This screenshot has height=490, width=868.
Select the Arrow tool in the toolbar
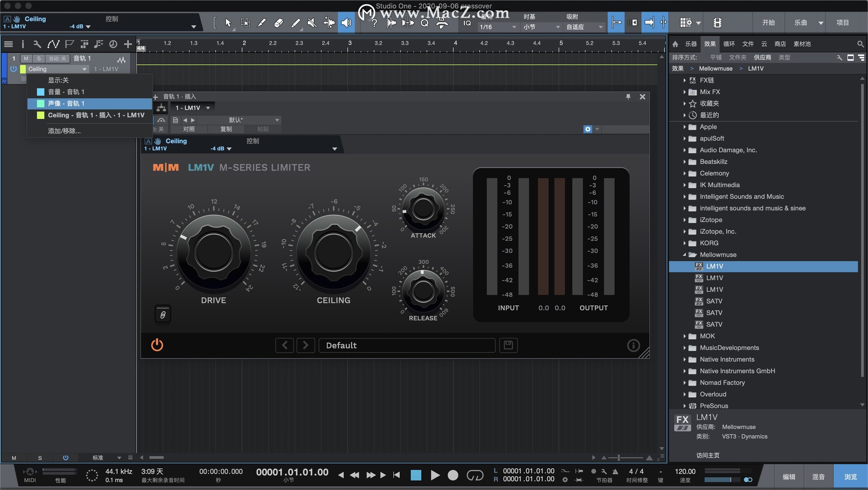pos(228,23)
